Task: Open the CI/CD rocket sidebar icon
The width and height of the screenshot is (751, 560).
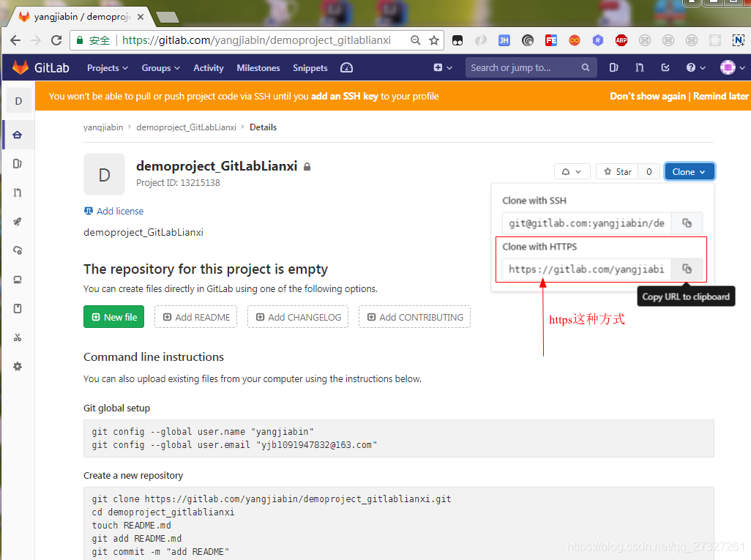Action: tap(18, 222)
